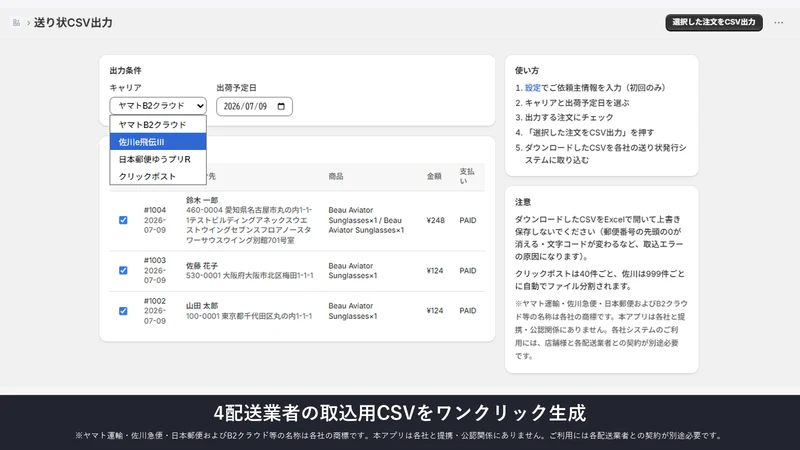
Task: Click the 金額 column header
Action: [x=434, y=176]
